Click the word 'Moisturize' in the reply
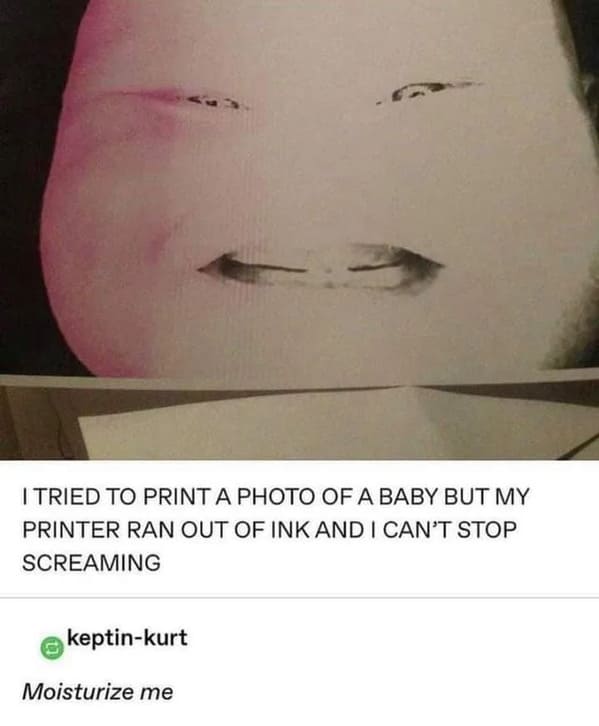This screenshot has width=599, height=726. coord(78,692)
